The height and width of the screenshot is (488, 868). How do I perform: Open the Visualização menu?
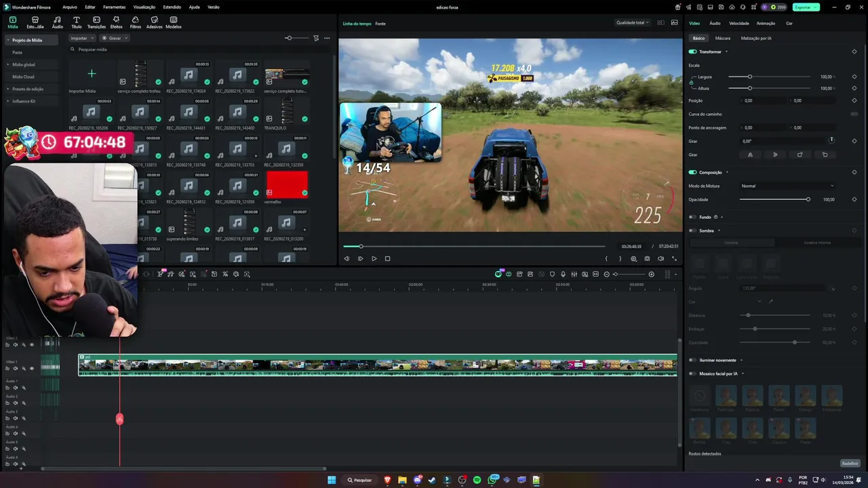(x=144, y=7)
